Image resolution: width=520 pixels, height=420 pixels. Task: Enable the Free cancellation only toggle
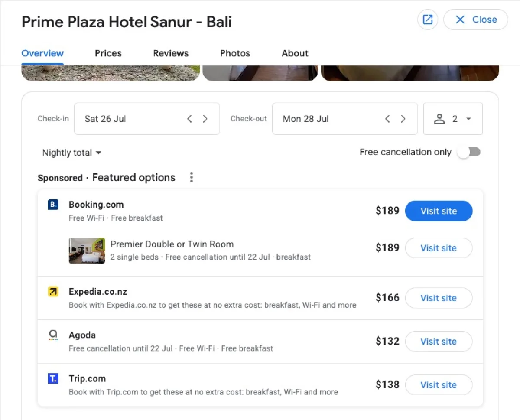[x=468, y=152]
